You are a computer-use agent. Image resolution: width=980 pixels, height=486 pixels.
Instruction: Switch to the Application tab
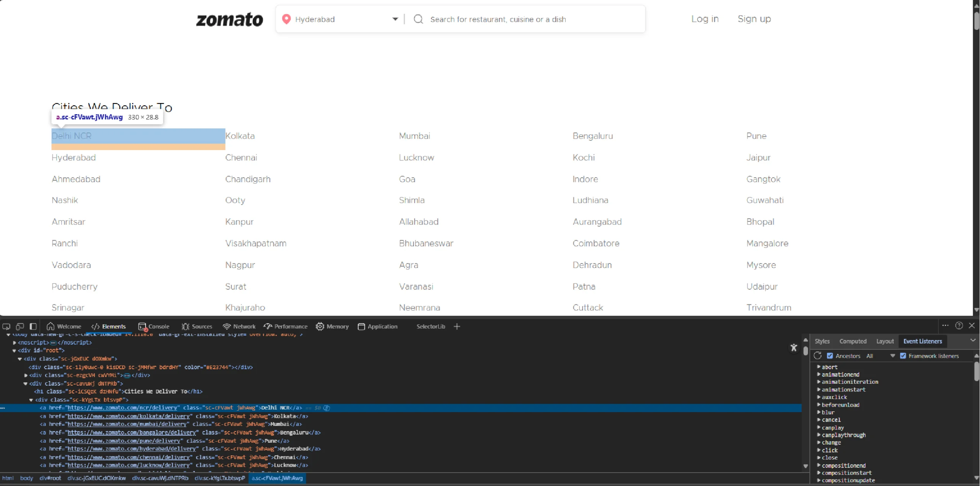pos(378,327)
